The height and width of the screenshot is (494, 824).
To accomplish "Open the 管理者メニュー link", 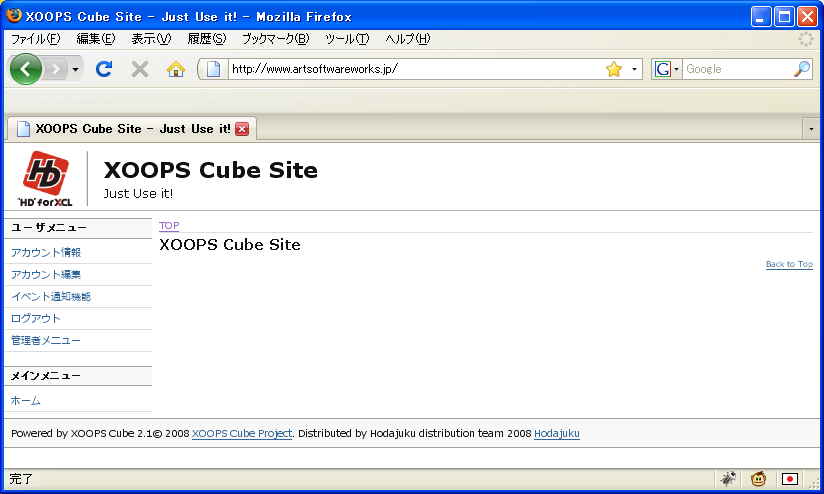I will 45,340.
